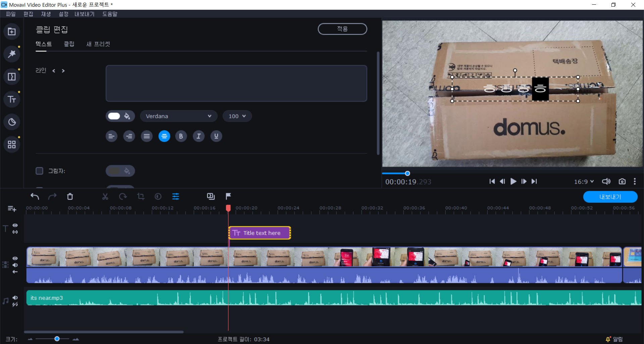Open the 파일 menu
The width and height of the screenshot is (644, 344).
[x=11, y=14]
